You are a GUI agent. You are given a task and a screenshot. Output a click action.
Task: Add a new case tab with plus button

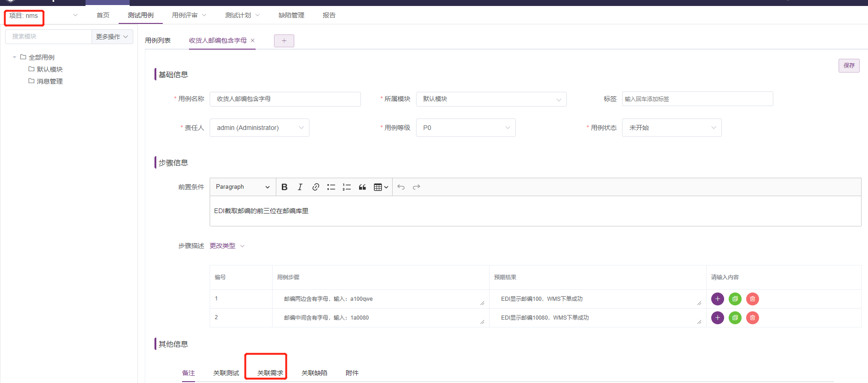tap(284, 41)
